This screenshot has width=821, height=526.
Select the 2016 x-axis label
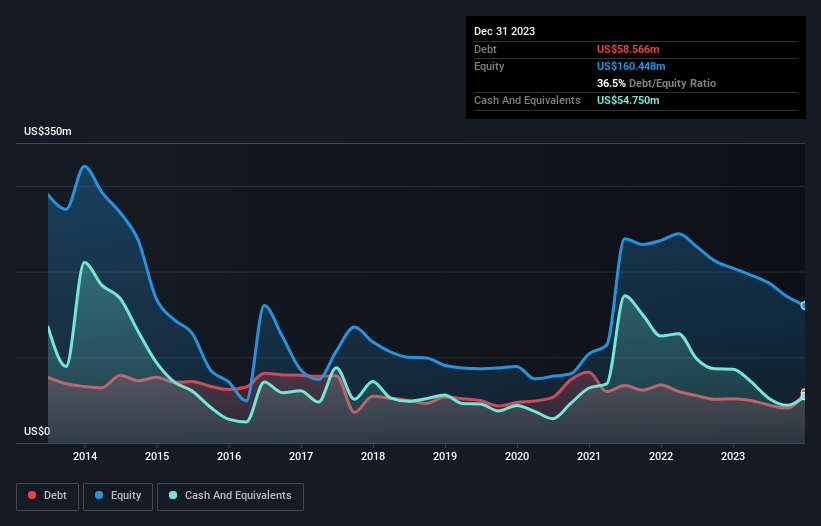pyautogui.click(x=229, y=456)
